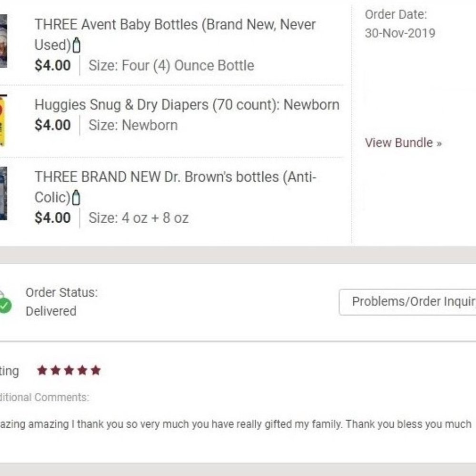The height and width of the screenshot is (476, 476).
Task: Click the Size: Newborn label
Action: tap(133, 125)
